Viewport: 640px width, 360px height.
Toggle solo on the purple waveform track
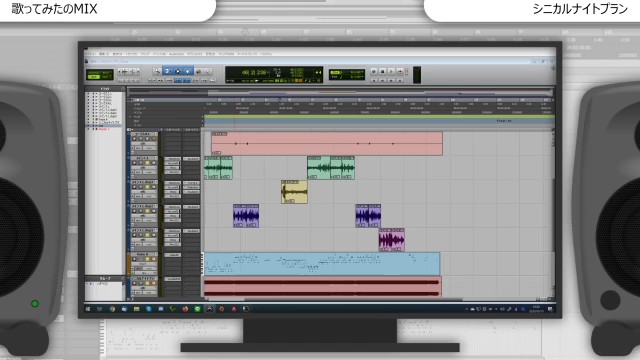(x=147, y=211)
